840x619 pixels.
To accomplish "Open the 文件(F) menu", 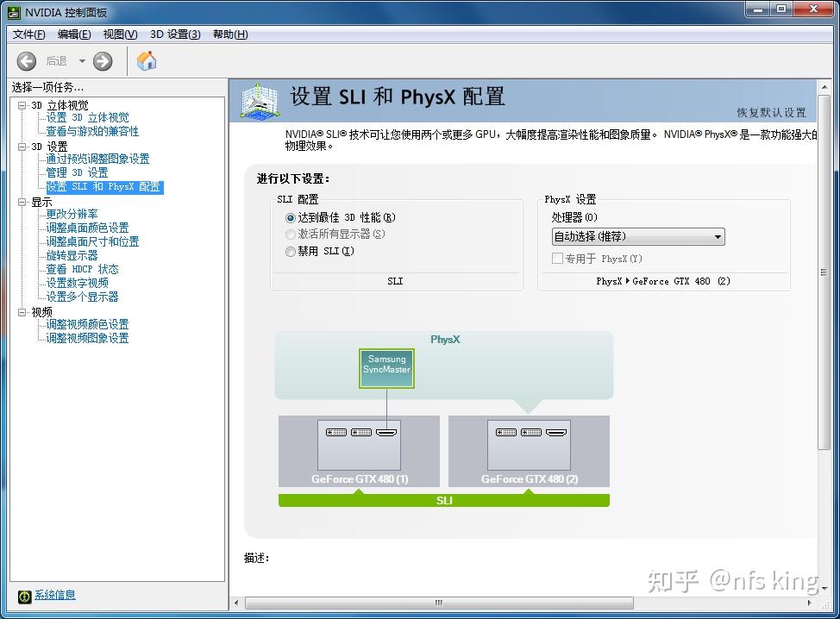I will [x=29, y=34].
